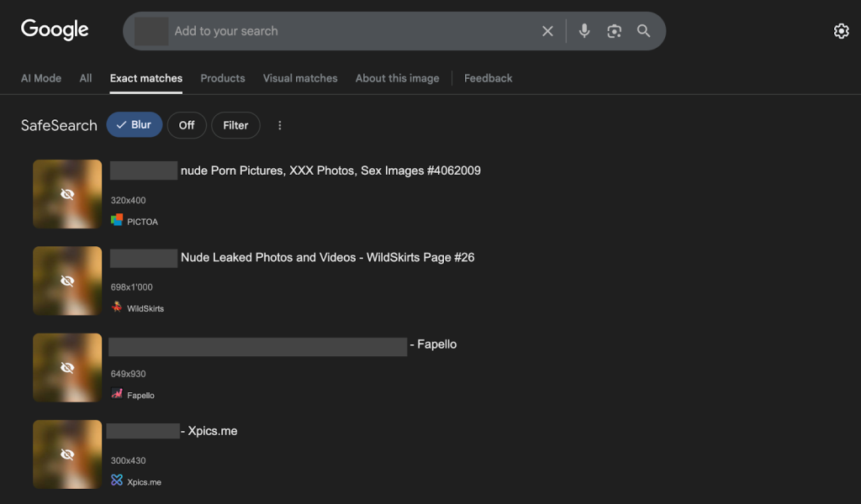Click the WildSkirts source label
Screen dimensions: 861x504
145,308
